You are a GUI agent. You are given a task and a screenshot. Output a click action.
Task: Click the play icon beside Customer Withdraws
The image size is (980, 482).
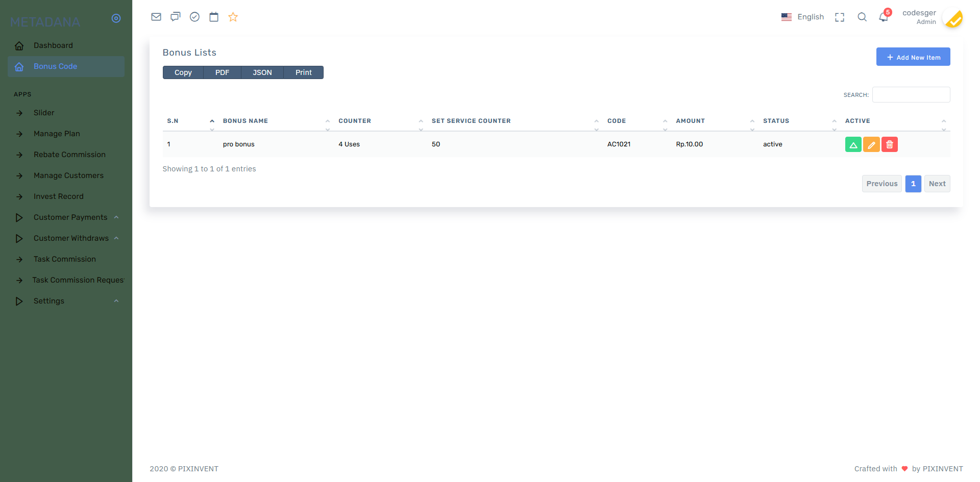pyautogui.click(x=19, y=239)
